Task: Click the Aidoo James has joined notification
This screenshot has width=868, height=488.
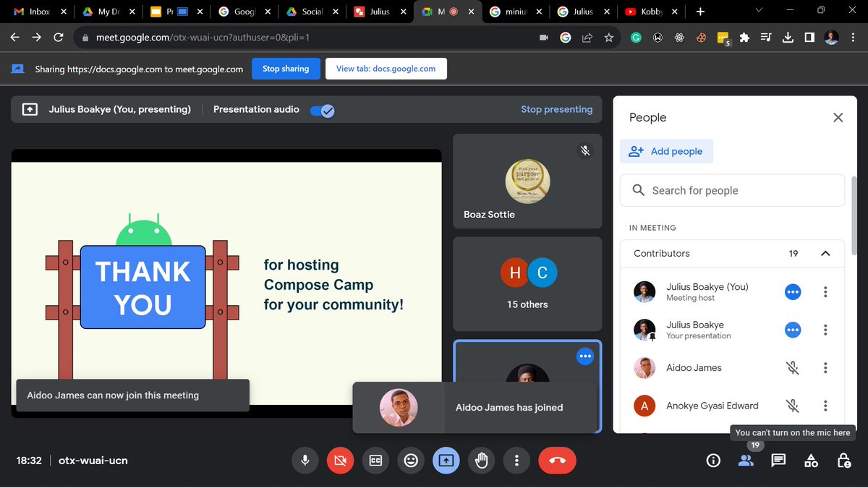Action: [x=476, y=407]
